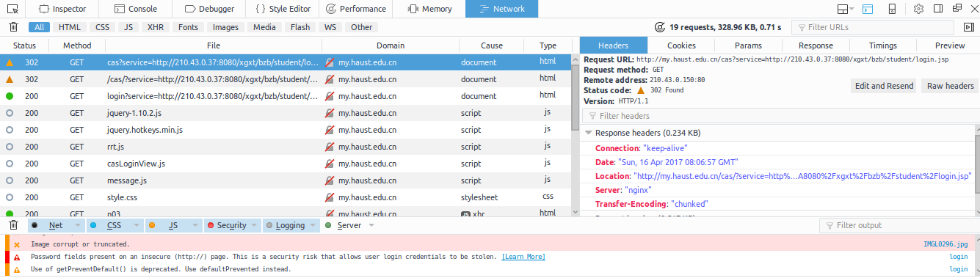Select the All request filter
Viewport: 980px width, 278px height.
click(x=40, y=27)
